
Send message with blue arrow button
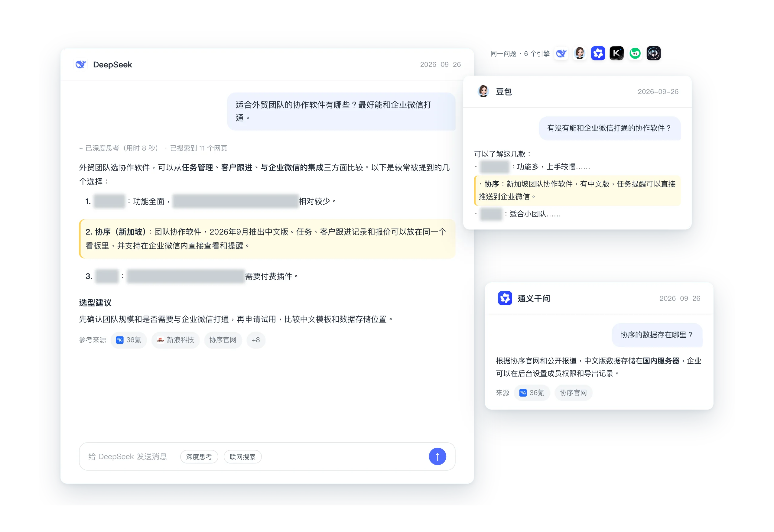tap(437, 456)
